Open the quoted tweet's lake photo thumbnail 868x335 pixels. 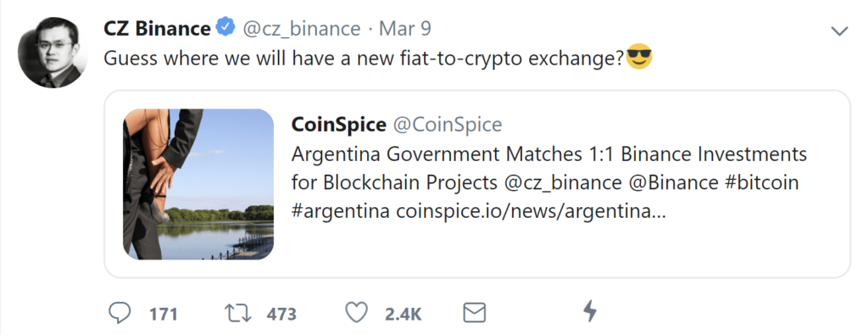[x=198, y=184]
